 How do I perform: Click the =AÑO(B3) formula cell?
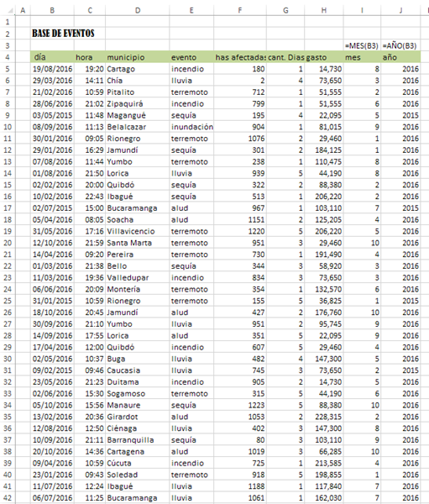point(400,45)
